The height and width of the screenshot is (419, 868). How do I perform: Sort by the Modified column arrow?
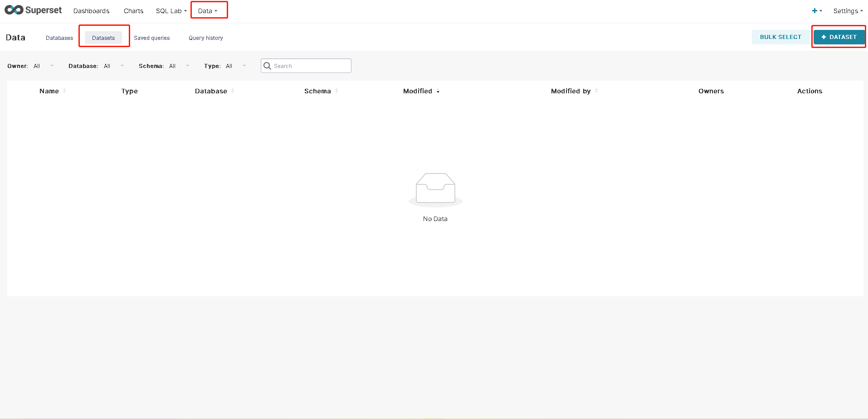pyautogui.click(x=438, y=92)
